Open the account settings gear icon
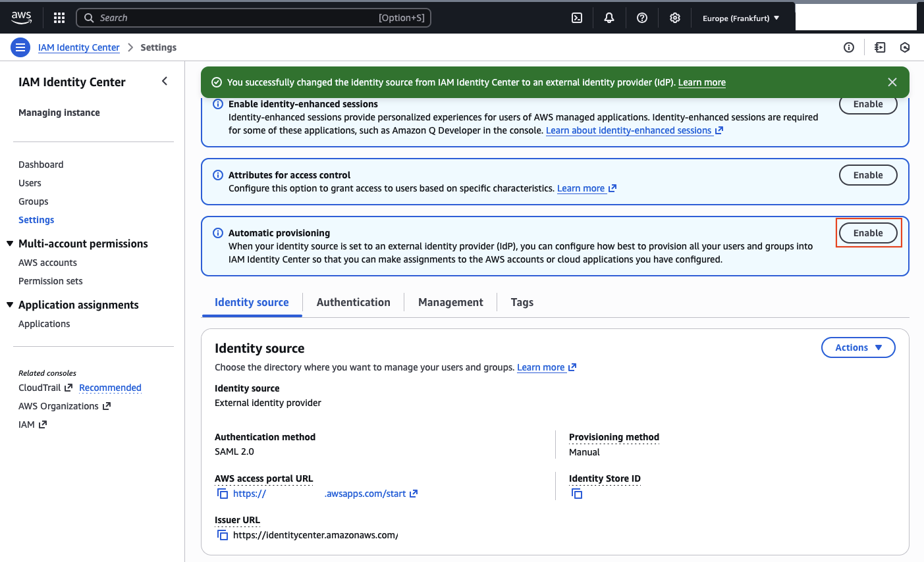The image size is (924, 562). tap(674, 18)
